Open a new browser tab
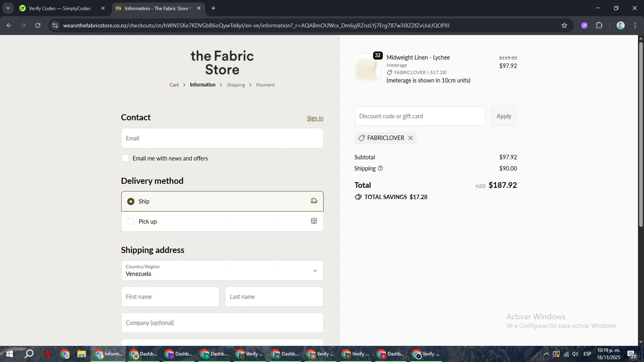 pyautogui.click(x=213, y=8)
